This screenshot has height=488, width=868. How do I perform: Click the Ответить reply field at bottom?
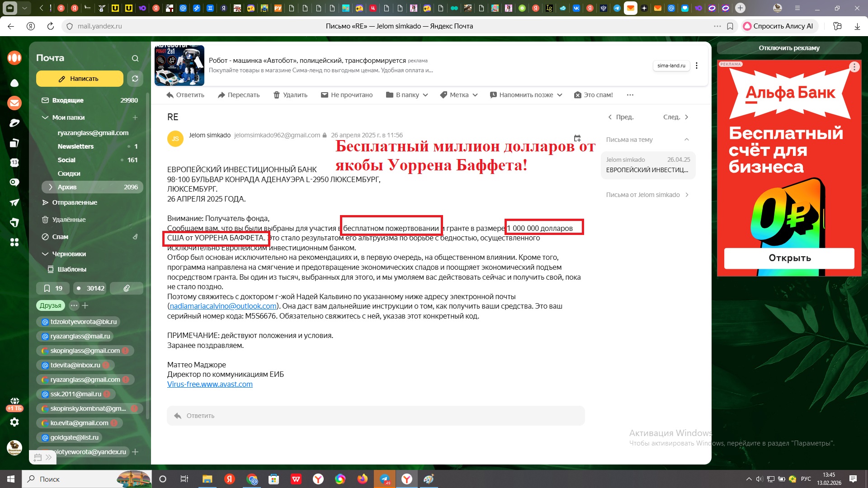tap(375, 416)
